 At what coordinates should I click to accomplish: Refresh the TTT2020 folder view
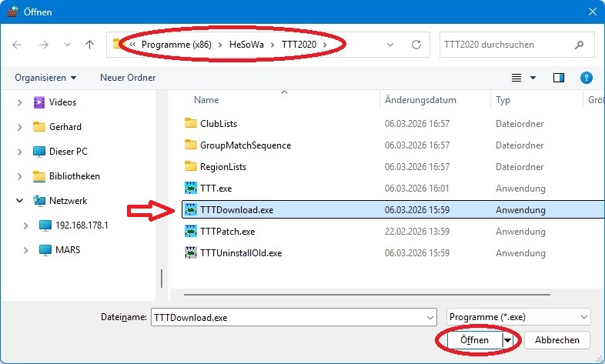point(416,45)
